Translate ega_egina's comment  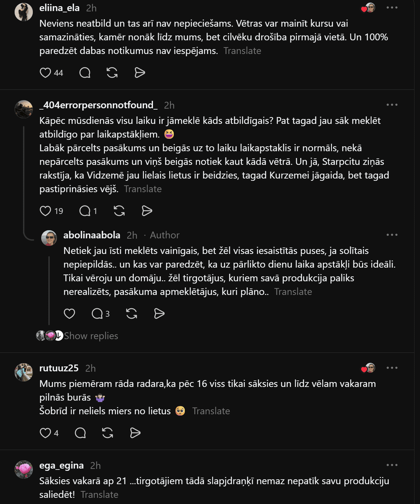[99, 495]
